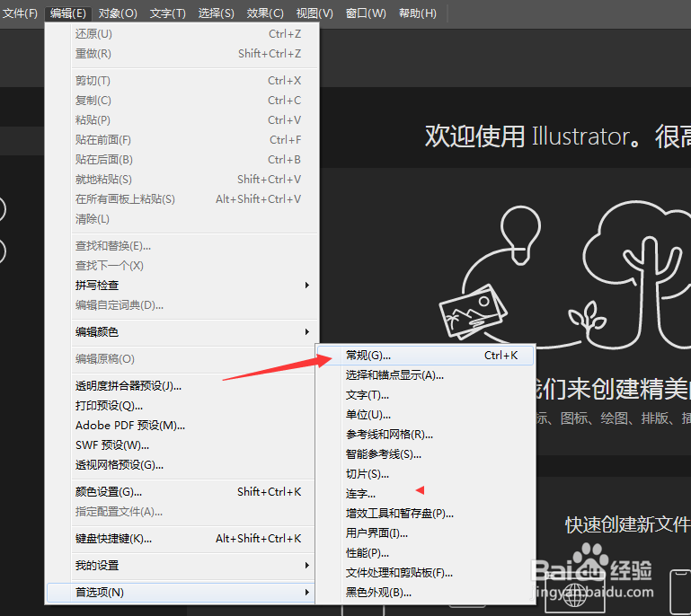Choose 透视网格预设(G)...

coord(182,465)
